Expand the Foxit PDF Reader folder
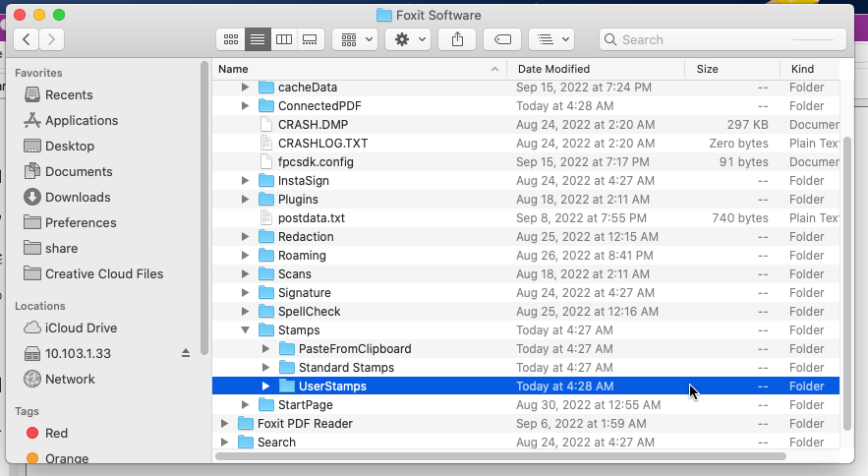868x476 pixels. point(224,423)
